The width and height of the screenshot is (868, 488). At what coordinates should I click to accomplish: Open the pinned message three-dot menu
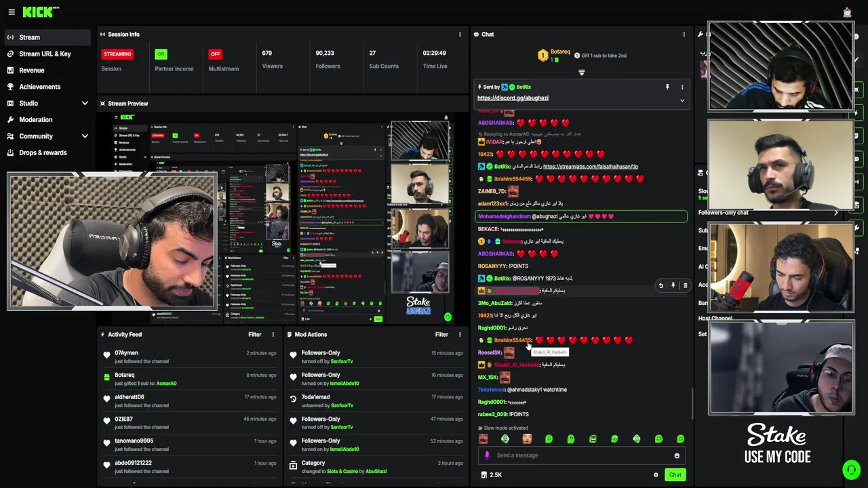click(x=682, y=87)
